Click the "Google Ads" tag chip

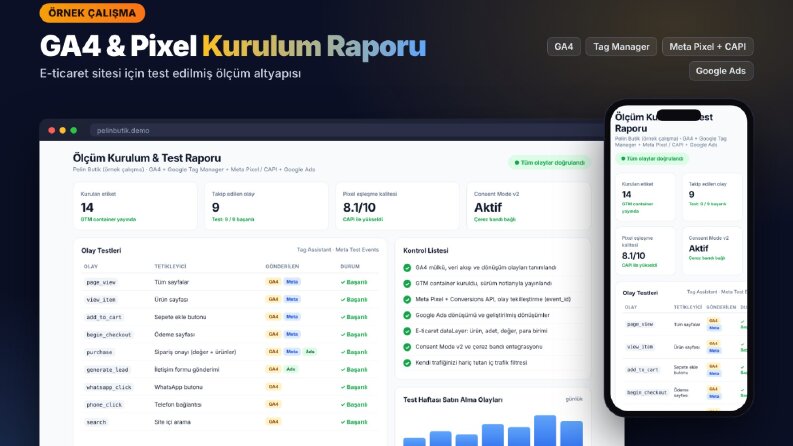pyautogui.click(x=721, y=71)
